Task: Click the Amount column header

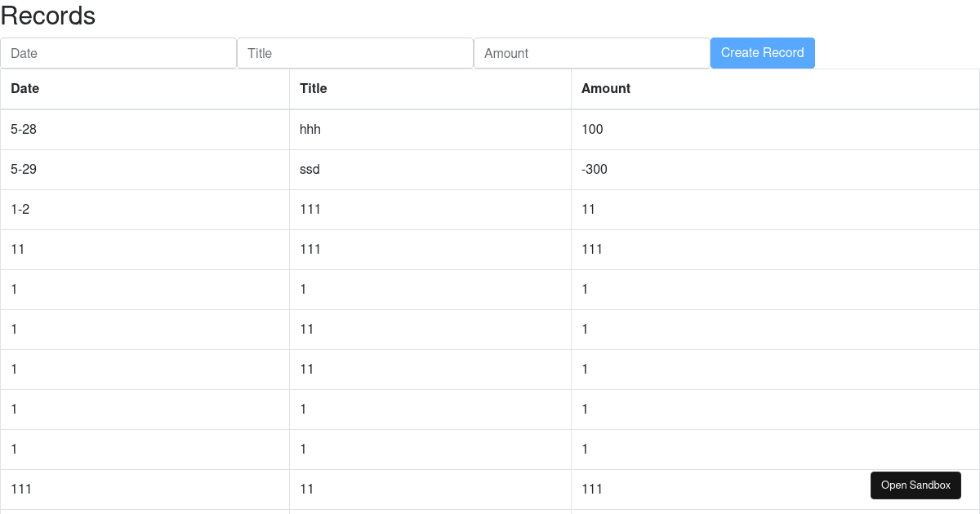Action: coord(606,89)
